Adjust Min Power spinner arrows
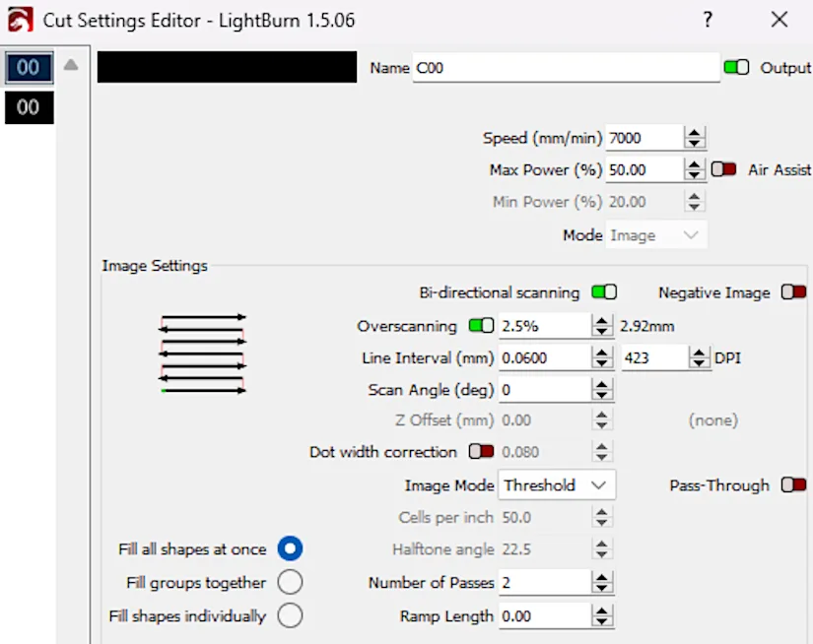The width and height of the screenshot is (813, 644). point(695,202)
